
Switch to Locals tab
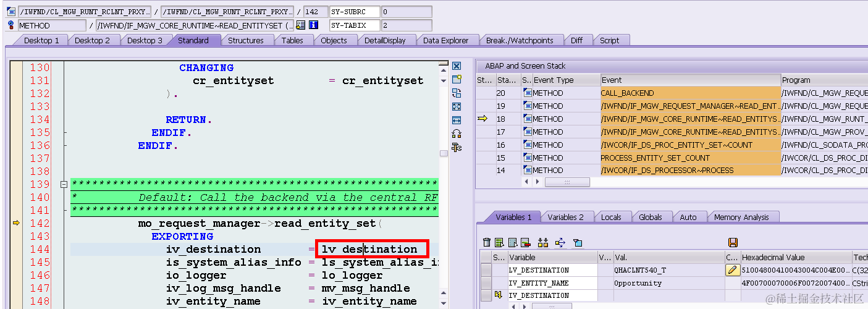coord(611,217)
